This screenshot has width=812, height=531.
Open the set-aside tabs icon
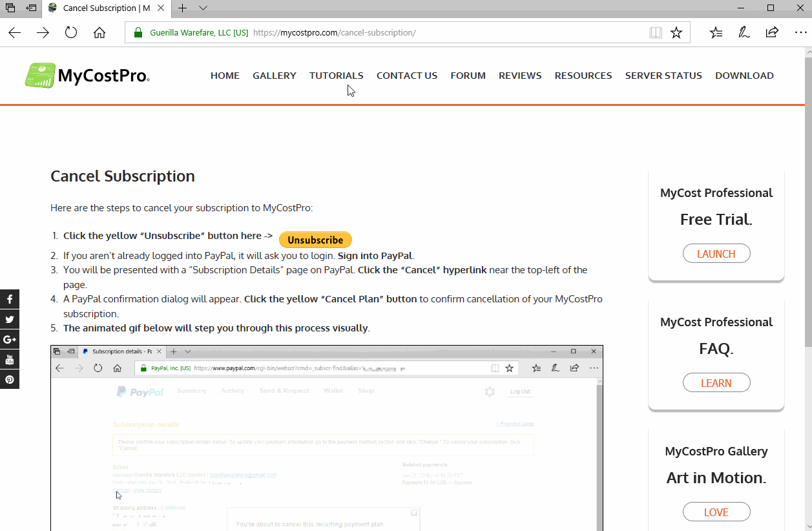10,8
